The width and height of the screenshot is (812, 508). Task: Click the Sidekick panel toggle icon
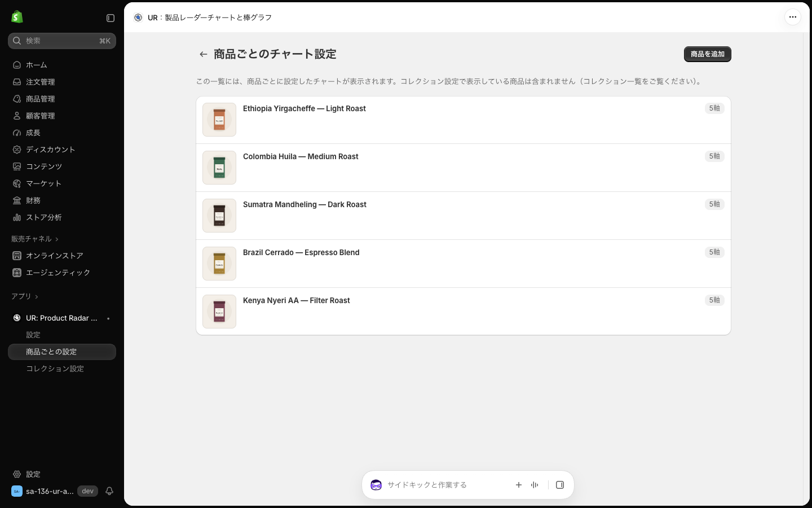tap(560, 485)
